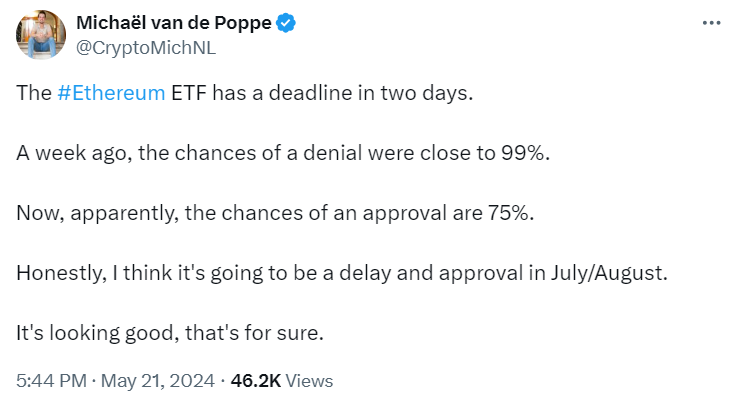Follow the #Ethereum hashtag link
The height and width of the screenshot is (402, 732).
click(x=111, y=93)
